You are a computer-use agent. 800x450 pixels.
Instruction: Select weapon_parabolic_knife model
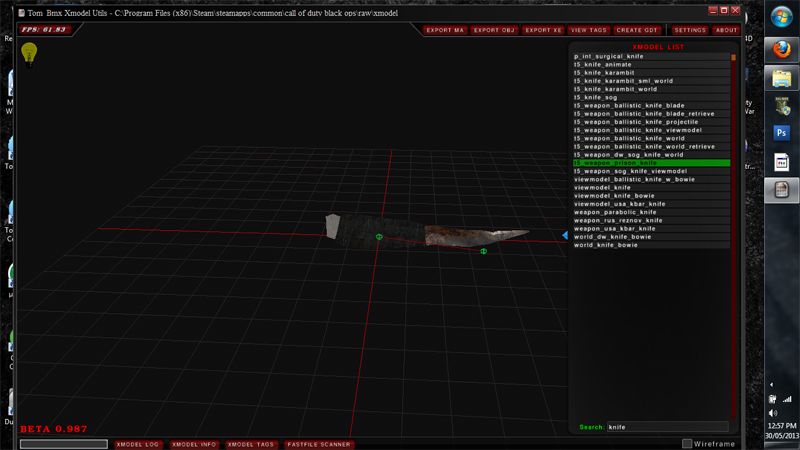click(x=652, y=212)
